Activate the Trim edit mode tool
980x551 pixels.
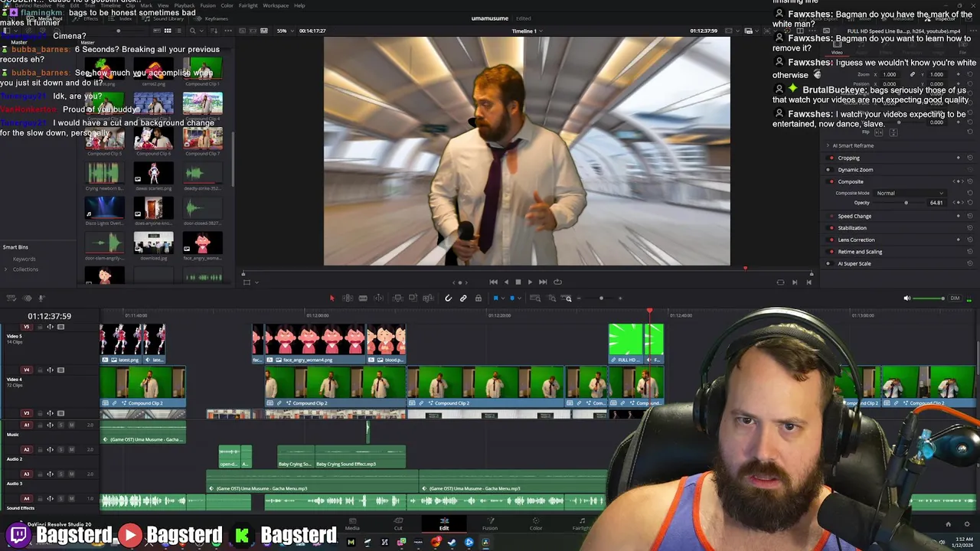348,298
